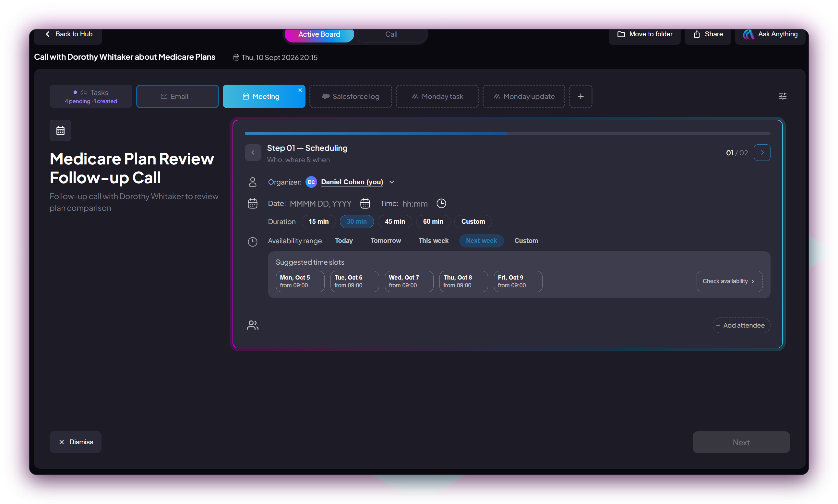Image resolution: width=838 pixels, height=504 pixels.
Task: Advance to step 02 with right arrow
Action: 762,152
